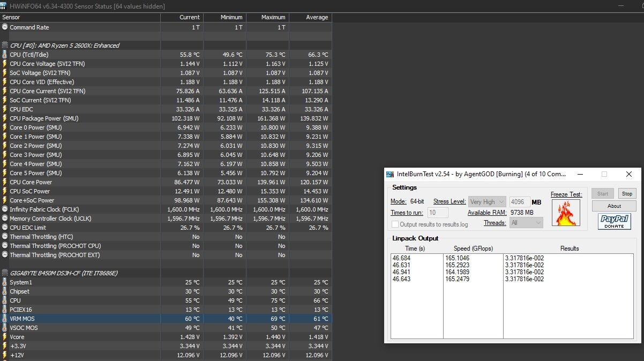Select the Core+SoC Power row
Screen dimensions: 644x361
click(166, 200)
